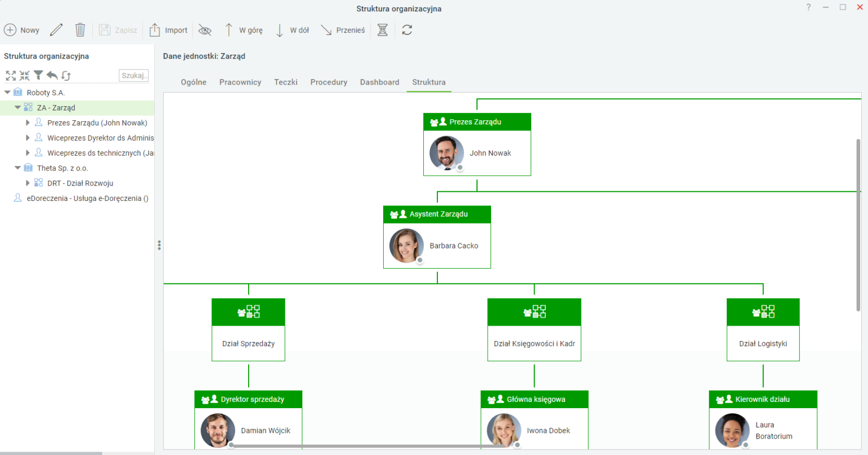Viewport: 868px width, 455px height.
Task: Toggle the crossed-eye visibility icon
Action: click(x=205, y=30)
